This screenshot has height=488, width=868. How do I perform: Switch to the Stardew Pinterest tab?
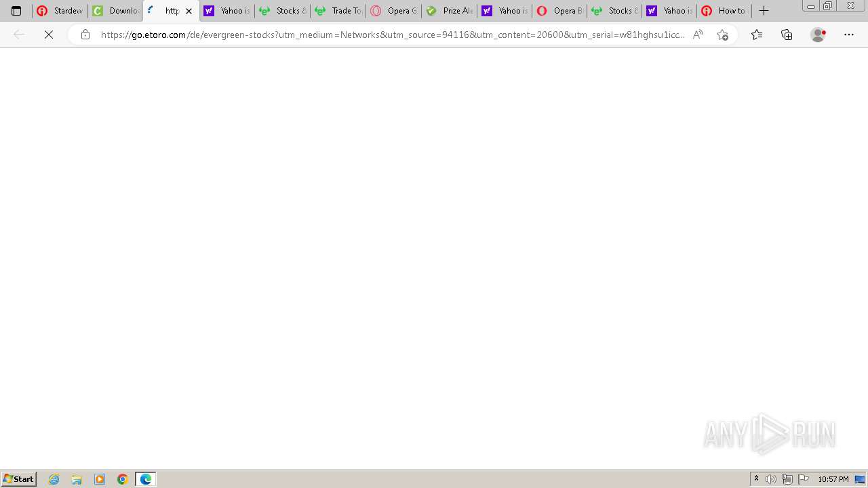pos(60,11)
